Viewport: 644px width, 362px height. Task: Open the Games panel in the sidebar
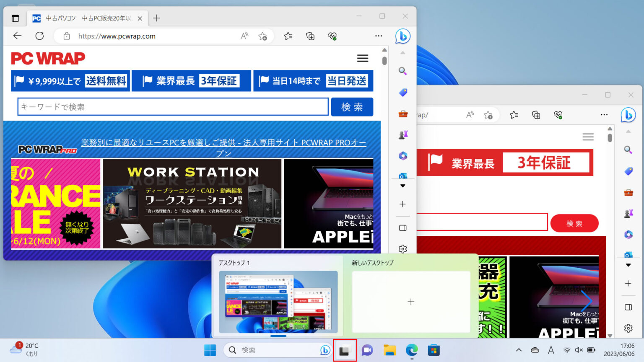coord(403,134)
